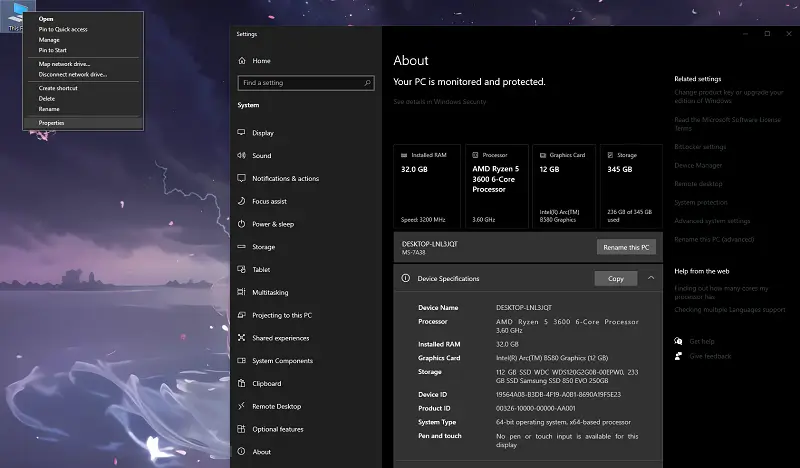Select the Focus assist moon icon
The width and height of the screenshot is (800, 468).
242,201
